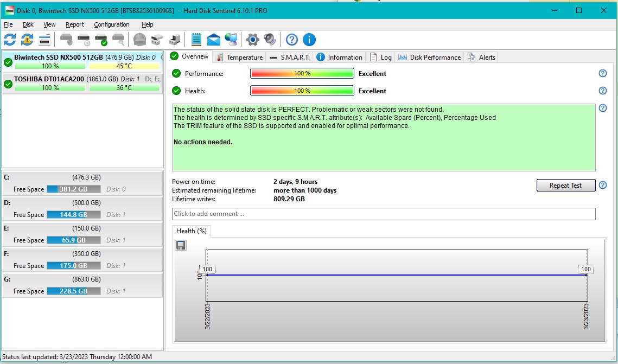
Task: Click the disk list panel toolbar icon
Action: 44,40
